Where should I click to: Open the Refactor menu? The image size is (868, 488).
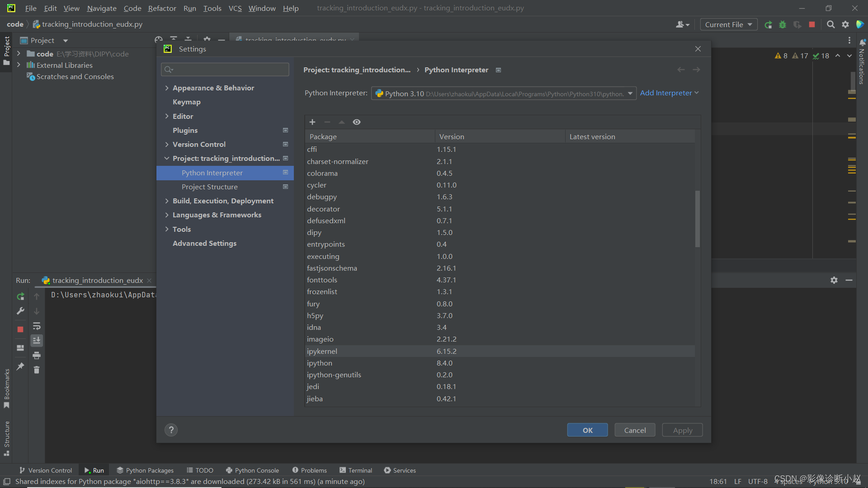pos(162,8)
